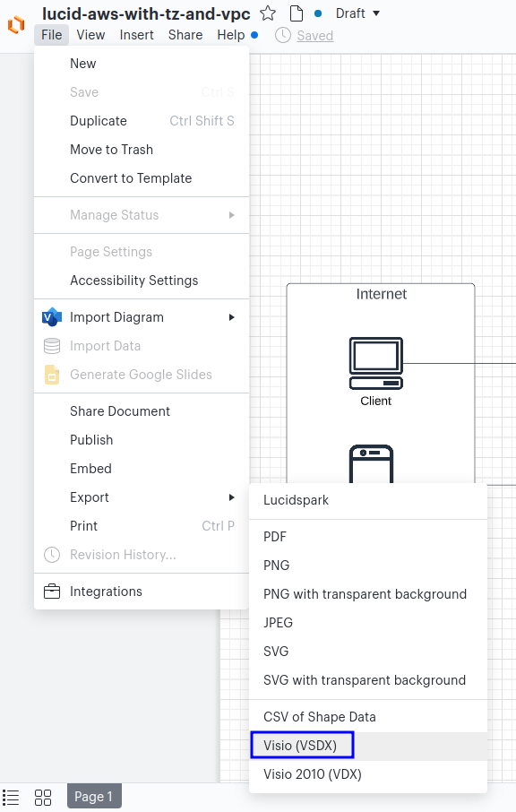Screen dimensions: 516x812
Task: Export as PNG
Action: (368, 565)
